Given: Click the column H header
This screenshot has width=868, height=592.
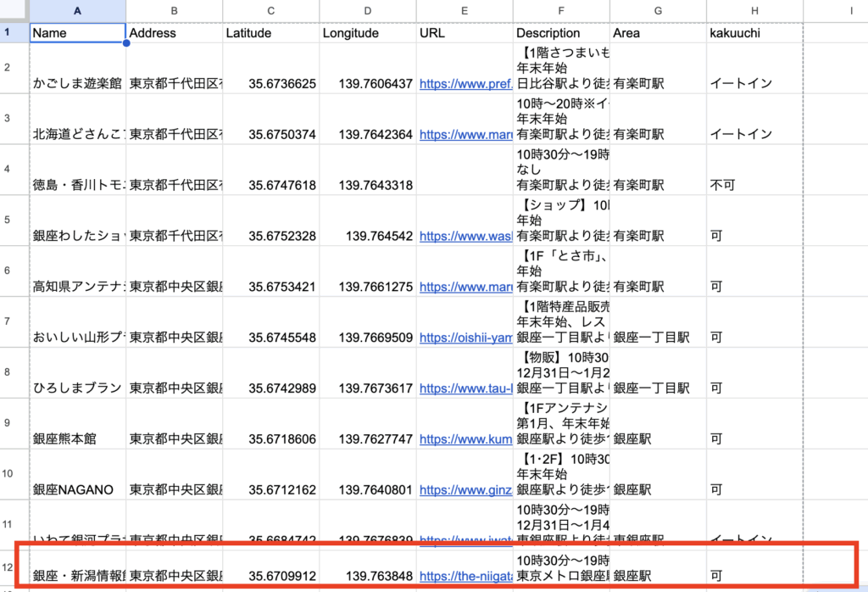Looking at the screenshot, I should click(x=754, y=10).
